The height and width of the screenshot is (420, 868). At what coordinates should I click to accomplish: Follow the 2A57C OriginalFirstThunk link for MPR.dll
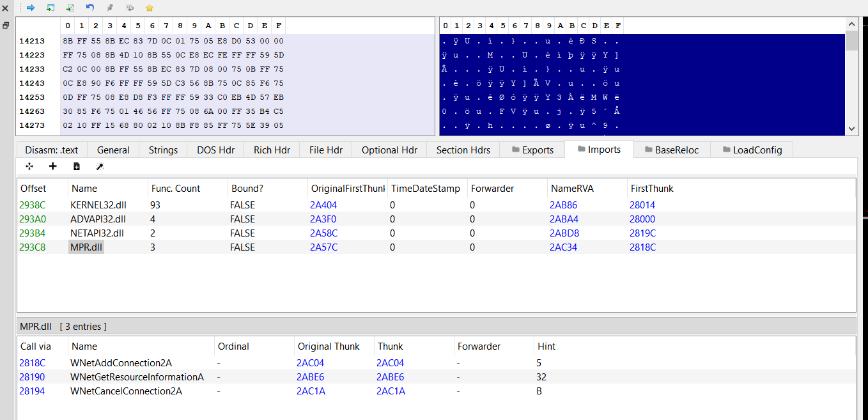coord(324,247)
